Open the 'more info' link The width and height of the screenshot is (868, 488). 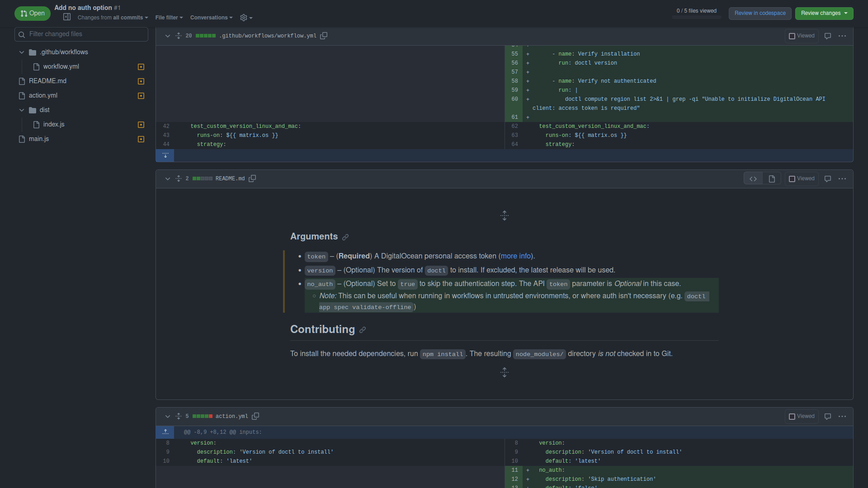click(516, 256)
